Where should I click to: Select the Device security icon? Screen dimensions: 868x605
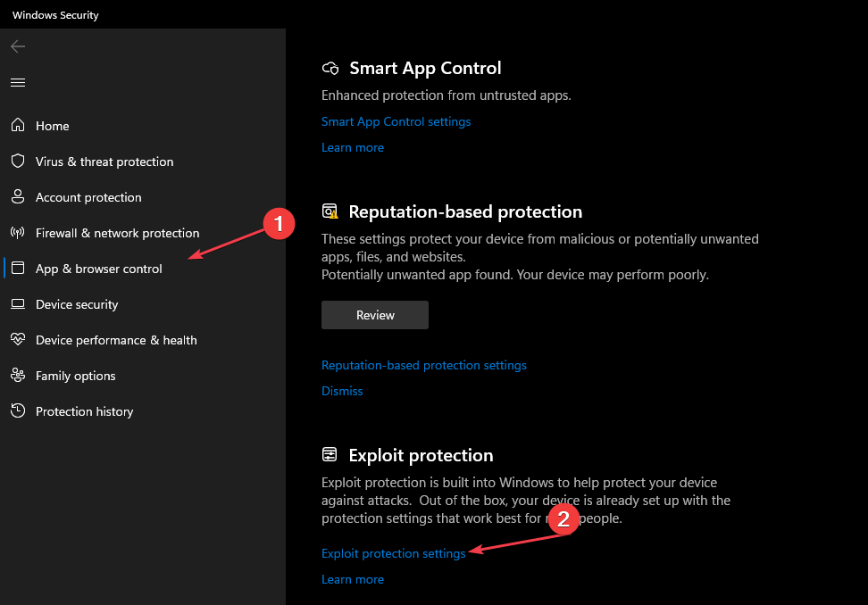tap(18, 304)
